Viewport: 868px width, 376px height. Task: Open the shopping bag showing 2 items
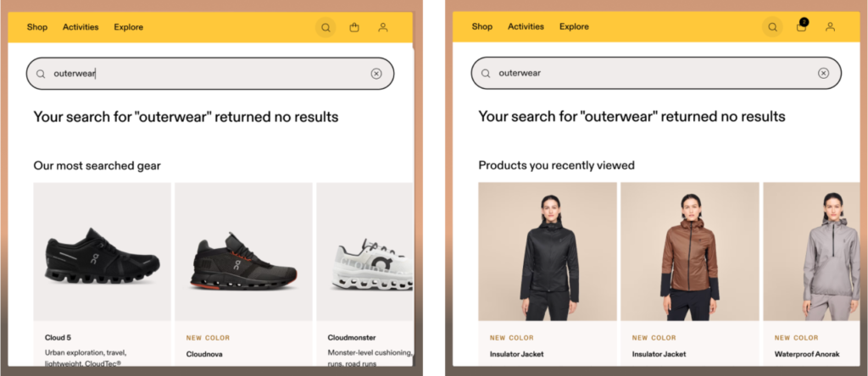[802, 25]
